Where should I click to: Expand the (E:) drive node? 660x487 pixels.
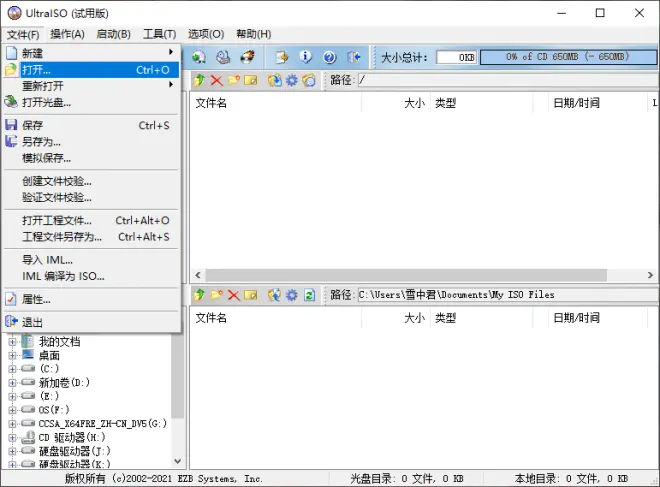click(12, 396)
